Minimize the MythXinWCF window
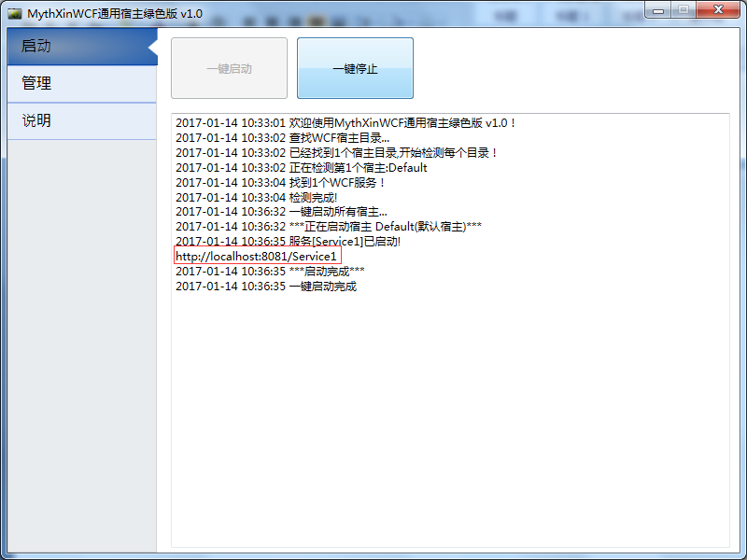Image resolution: width=747 pixels, height=560 pixels. point(658,10)
